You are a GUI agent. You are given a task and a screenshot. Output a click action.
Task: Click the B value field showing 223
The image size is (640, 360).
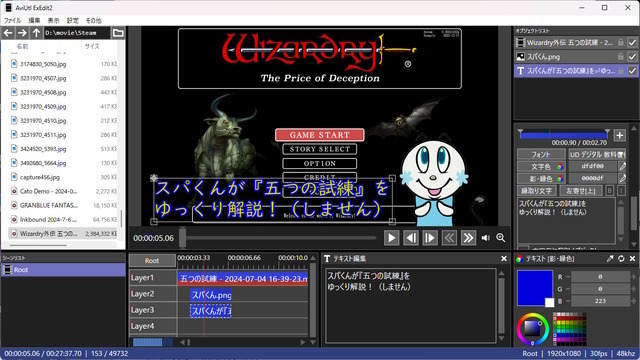600,301
